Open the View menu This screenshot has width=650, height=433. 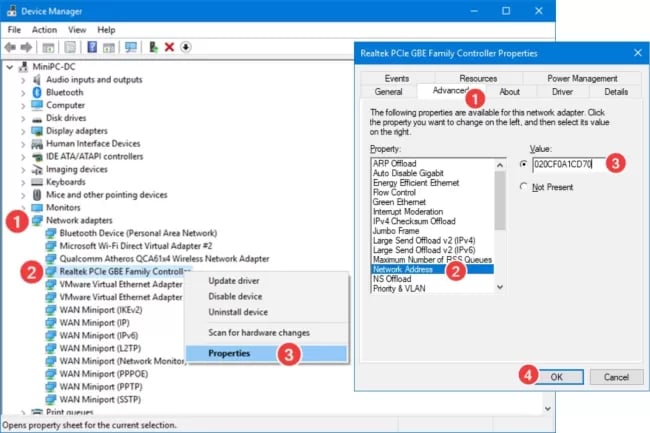tap(77, 30)
